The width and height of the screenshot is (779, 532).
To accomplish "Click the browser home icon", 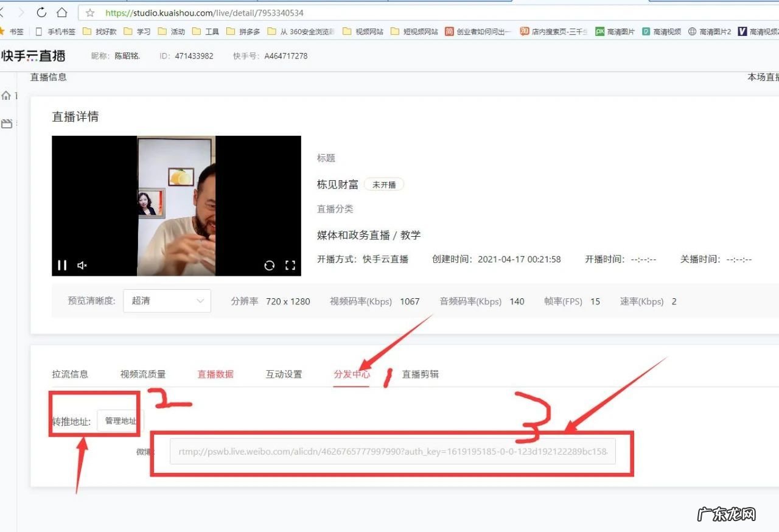I will [63, 12].
